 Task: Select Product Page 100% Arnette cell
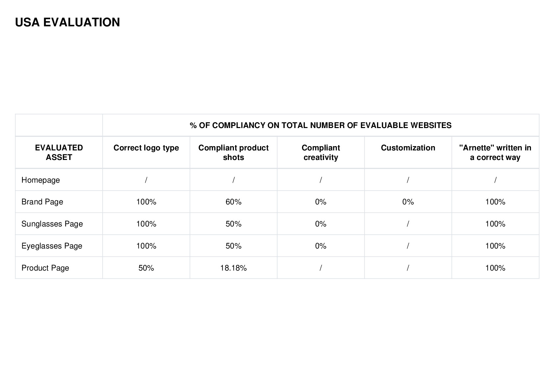pos(495,268)
